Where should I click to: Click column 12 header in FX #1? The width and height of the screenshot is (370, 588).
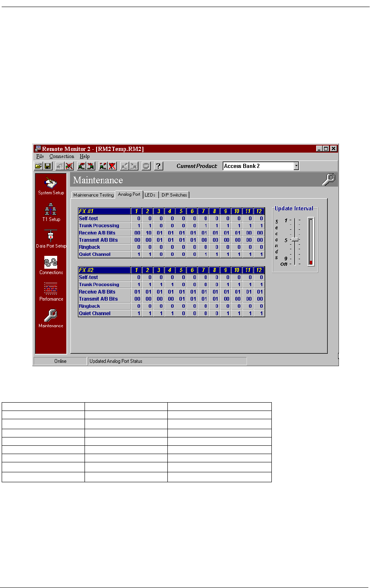pyautogui.click(x=259, y=211)
